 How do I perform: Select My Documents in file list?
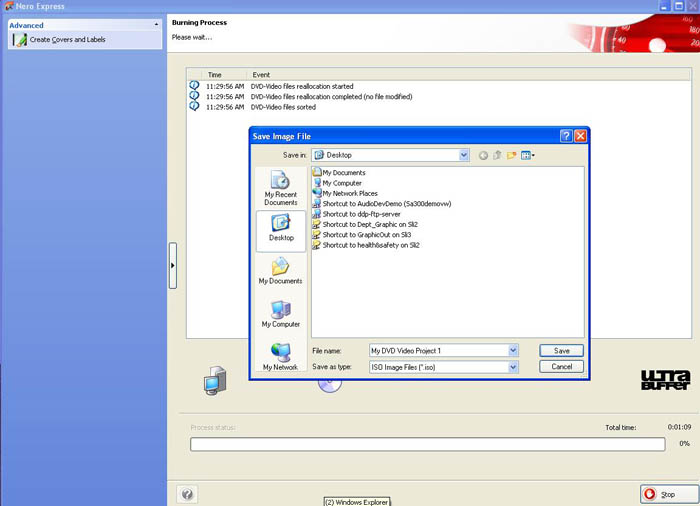pyautogui.click(x=339, y=172)
